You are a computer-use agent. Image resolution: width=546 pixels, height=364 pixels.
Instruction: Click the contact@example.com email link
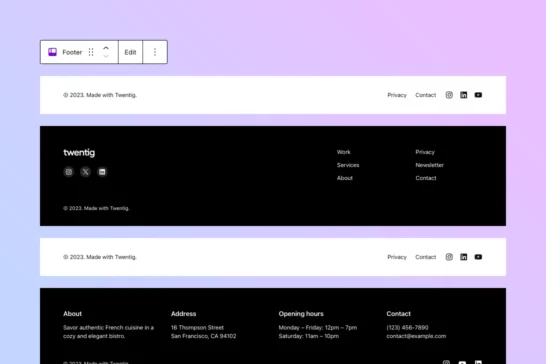click(416, 336)
